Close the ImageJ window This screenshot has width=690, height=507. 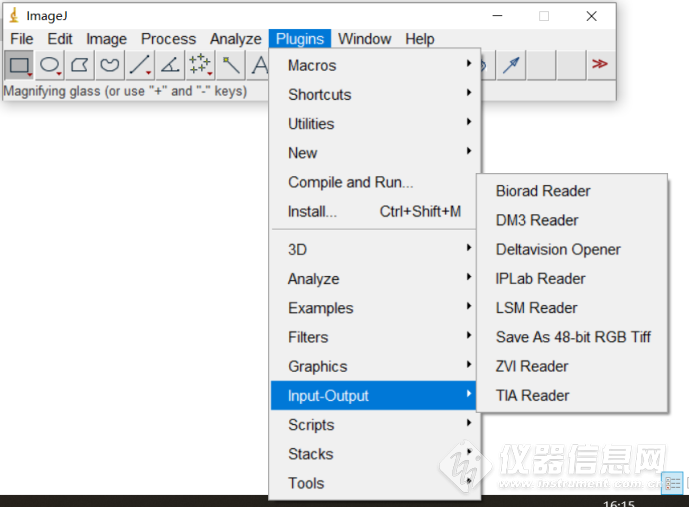point(591,16)
